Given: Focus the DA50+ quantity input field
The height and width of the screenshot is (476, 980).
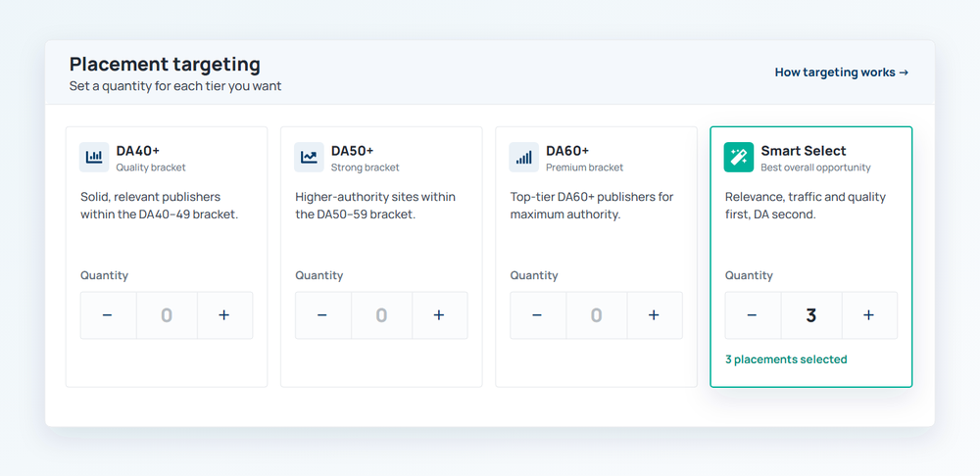Looking at the screenshot, I should click(x=382, y=315).
